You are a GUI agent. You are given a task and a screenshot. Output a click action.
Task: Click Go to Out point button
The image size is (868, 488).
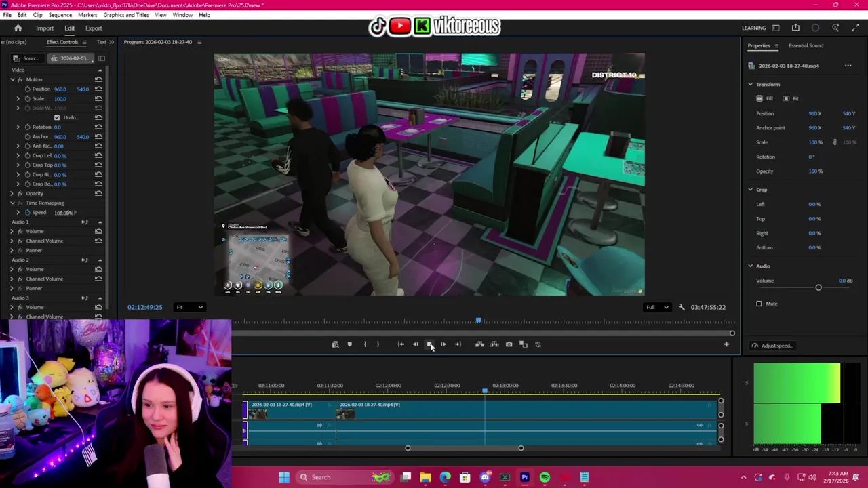pyautogui.click(x=458, y=344)
